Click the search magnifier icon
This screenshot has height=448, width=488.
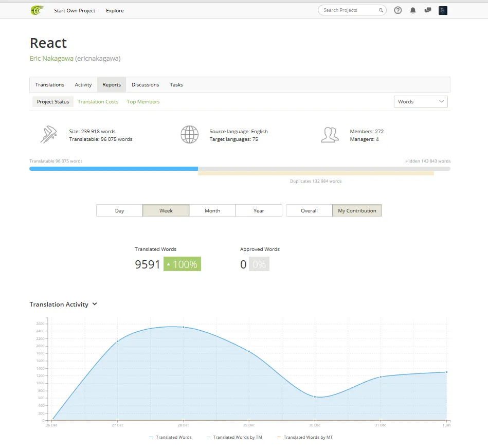coord(381,10)
